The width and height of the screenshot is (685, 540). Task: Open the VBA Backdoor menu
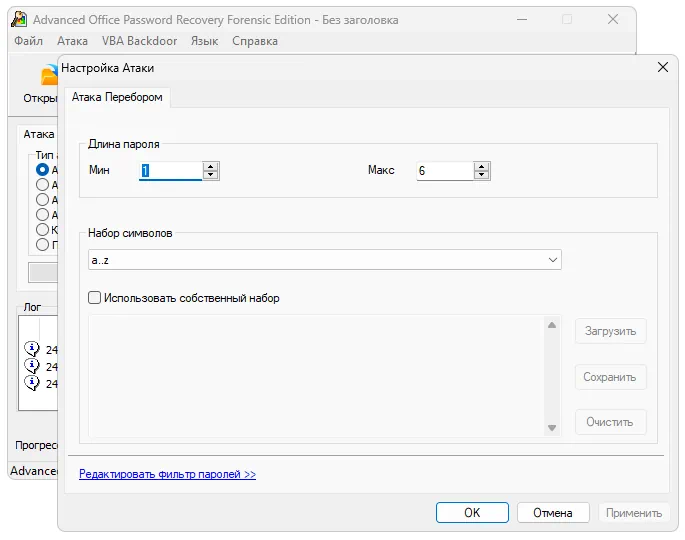click(139, 41)
